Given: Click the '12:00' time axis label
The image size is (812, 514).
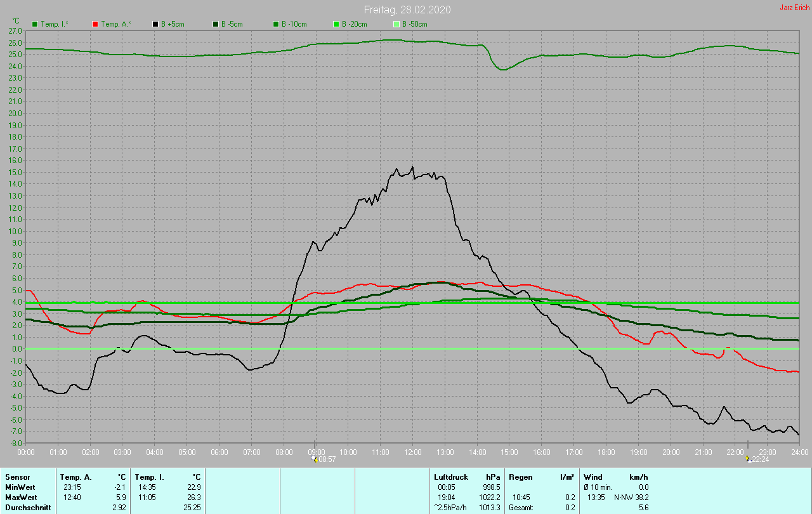Looking at the screenshot, I should point(413,452).
